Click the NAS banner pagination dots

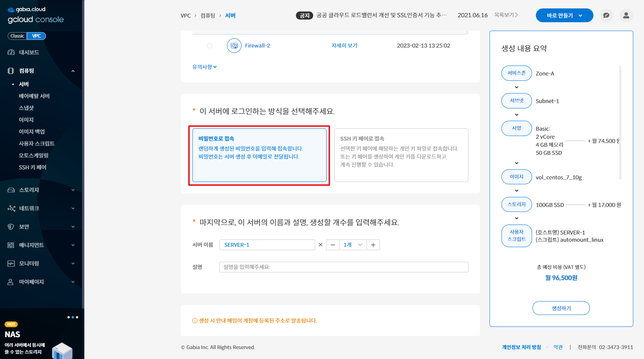[73, 317]
